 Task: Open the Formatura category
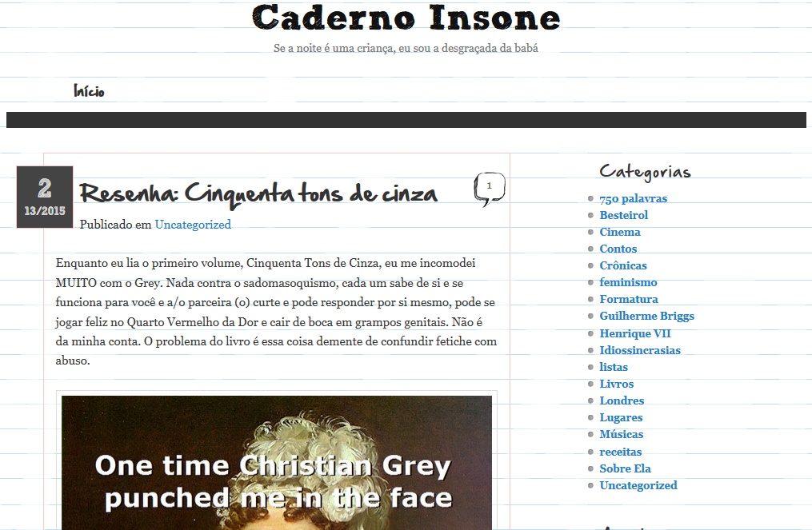click(629, 299)
